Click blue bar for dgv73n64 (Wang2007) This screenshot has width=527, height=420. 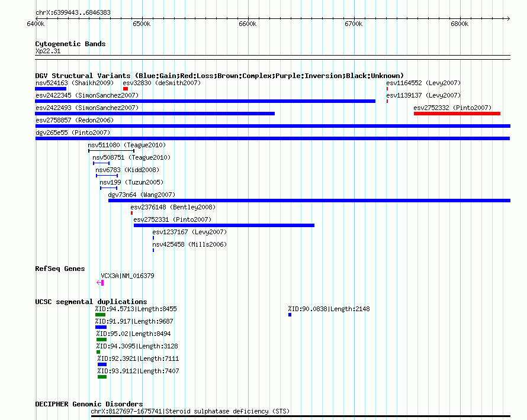[309, 201]
